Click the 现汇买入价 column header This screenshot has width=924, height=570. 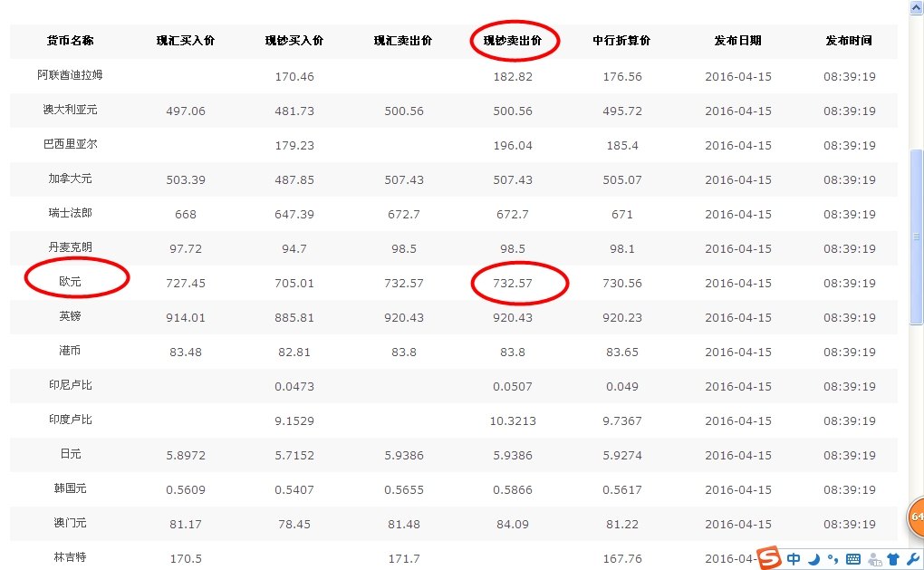[186, 41]
